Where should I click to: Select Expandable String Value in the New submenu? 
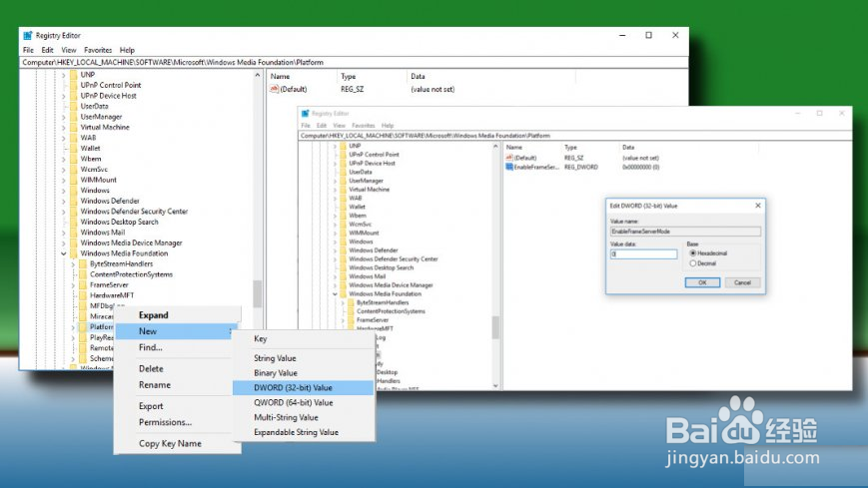tap(303, 432)
